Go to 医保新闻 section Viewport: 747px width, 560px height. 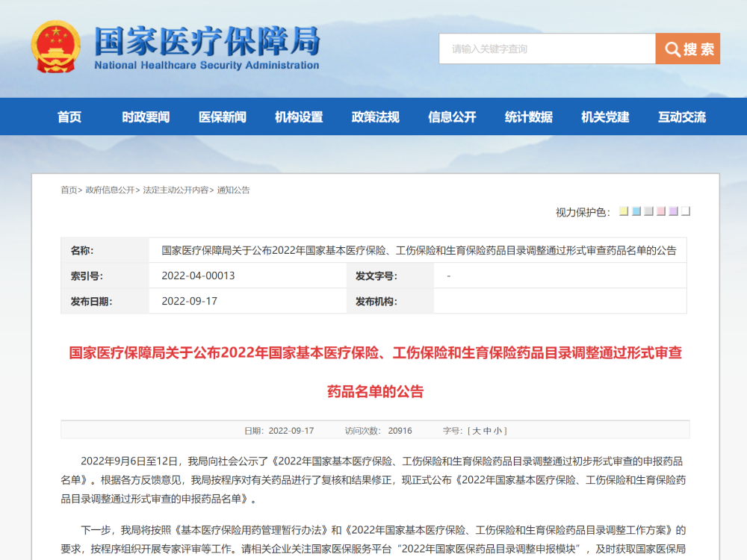(223, 116)
